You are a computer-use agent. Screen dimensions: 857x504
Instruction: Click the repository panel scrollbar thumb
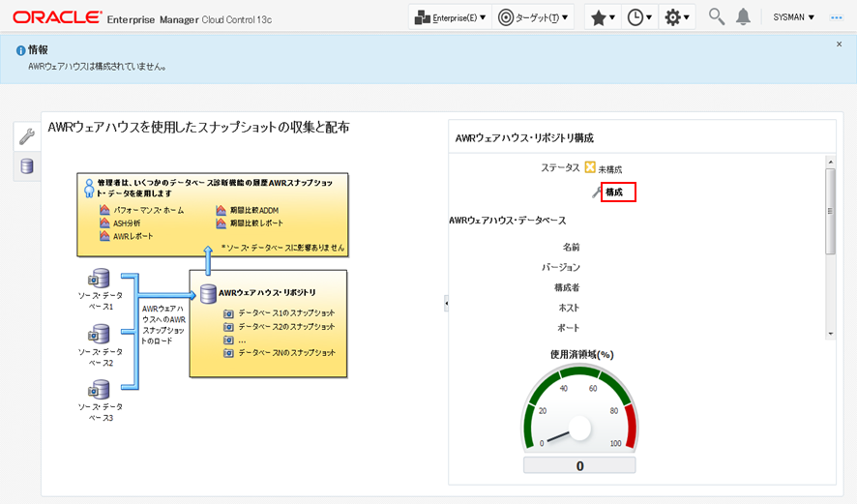(x=830, y=211)
